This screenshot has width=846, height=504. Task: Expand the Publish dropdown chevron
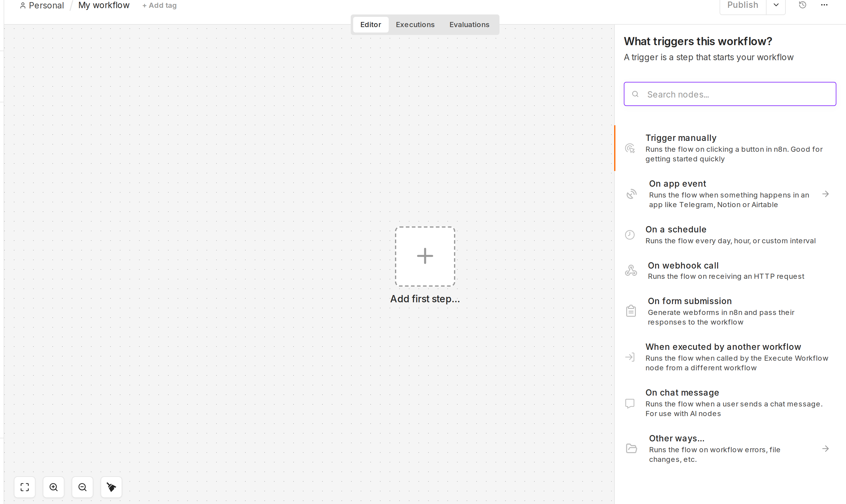click(x=776, y=5)
